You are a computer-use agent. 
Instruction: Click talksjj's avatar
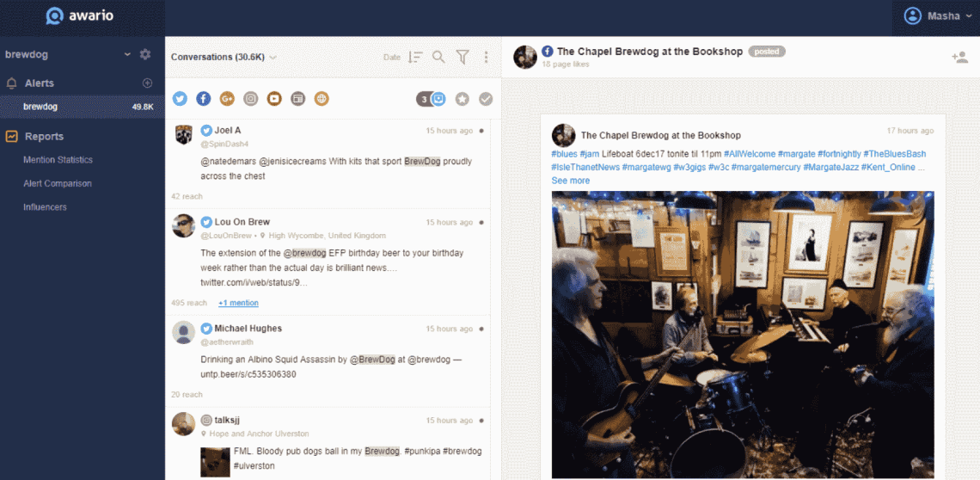(x=183, y=424)
